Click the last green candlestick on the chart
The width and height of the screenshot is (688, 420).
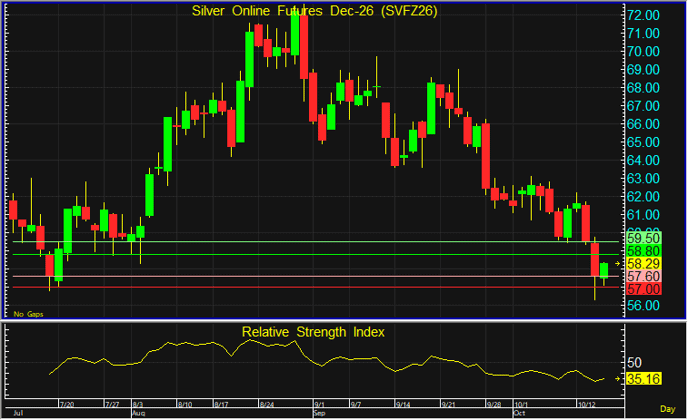click(604, 270)
